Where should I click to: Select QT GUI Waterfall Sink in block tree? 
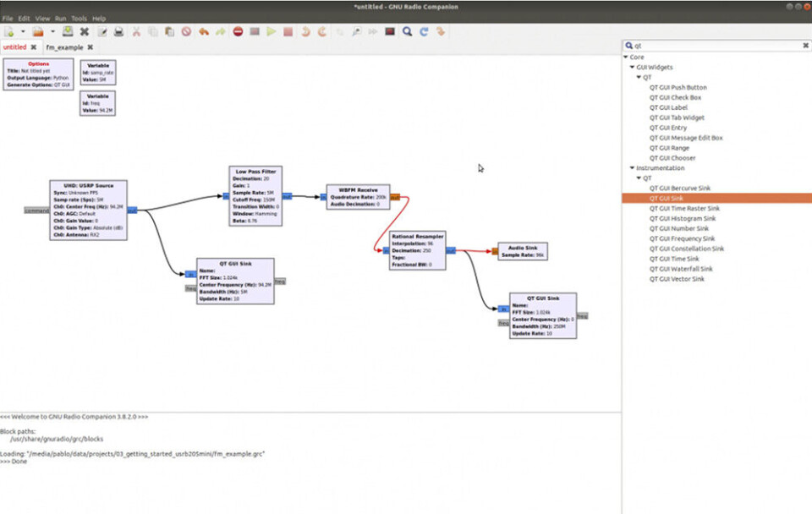tap(681, 269)
